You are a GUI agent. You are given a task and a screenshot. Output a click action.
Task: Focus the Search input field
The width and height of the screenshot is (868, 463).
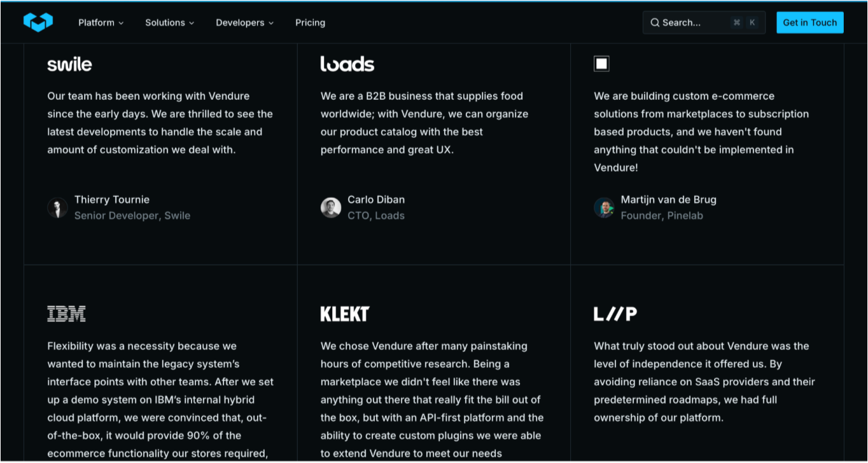694,23
